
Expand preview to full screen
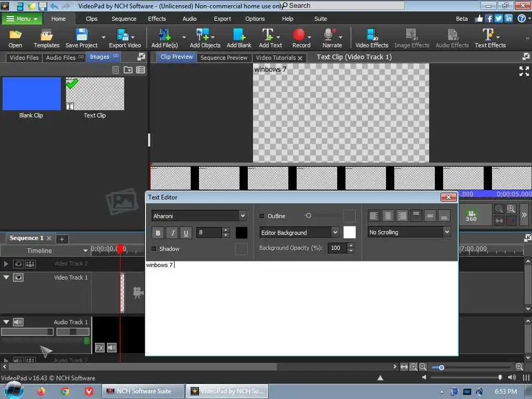[x=524, y=71]
